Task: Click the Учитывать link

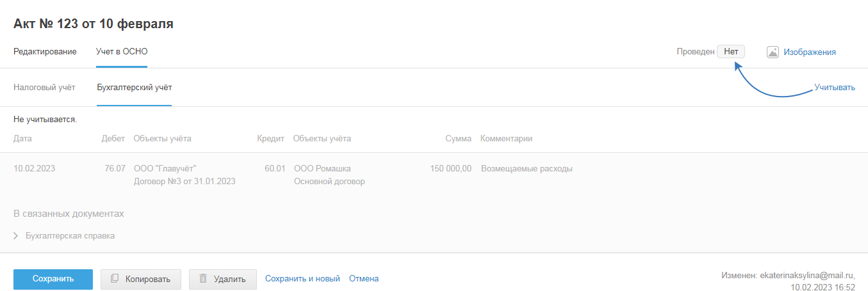Action: [834, 88]
